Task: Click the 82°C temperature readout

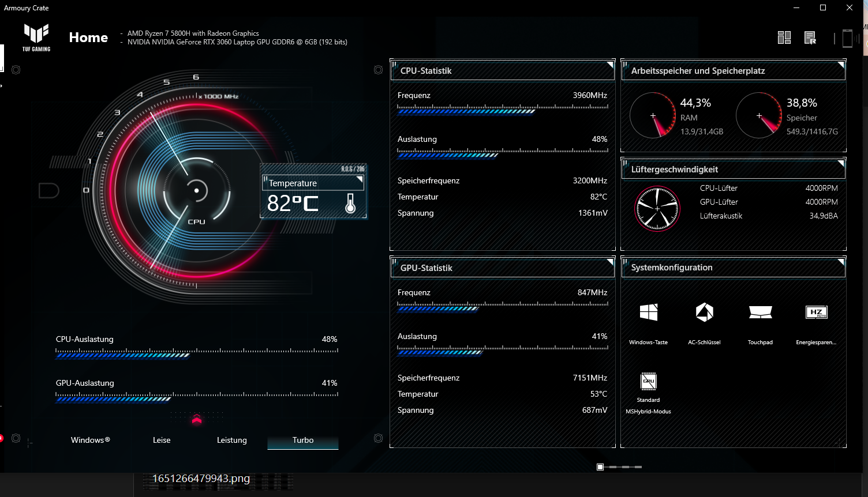Action: point(293,204)
